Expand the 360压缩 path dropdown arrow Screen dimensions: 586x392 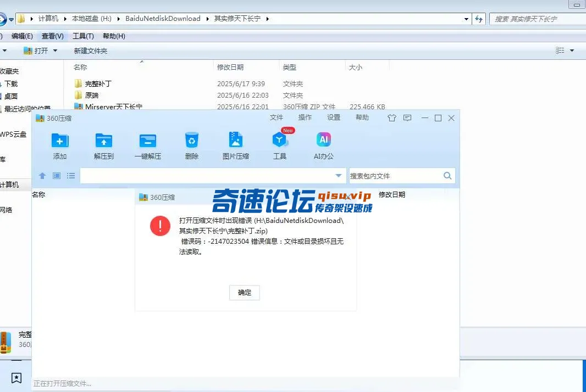pyautogui.click(x=338, y=176)
